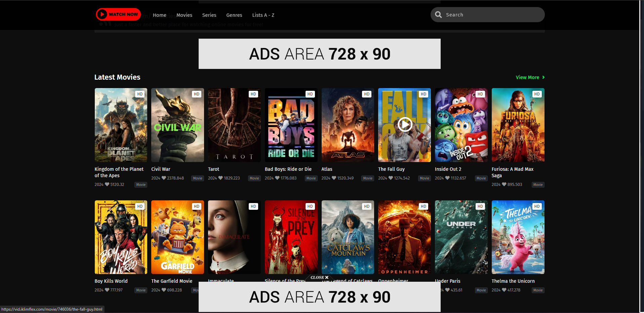Open the Inside Out 2 title link
This screenshot has height=313, width=644.
448,169
